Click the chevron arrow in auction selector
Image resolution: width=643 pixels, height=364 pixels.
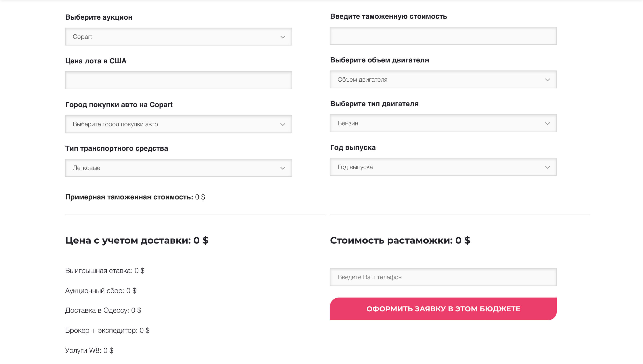point(283,37)
